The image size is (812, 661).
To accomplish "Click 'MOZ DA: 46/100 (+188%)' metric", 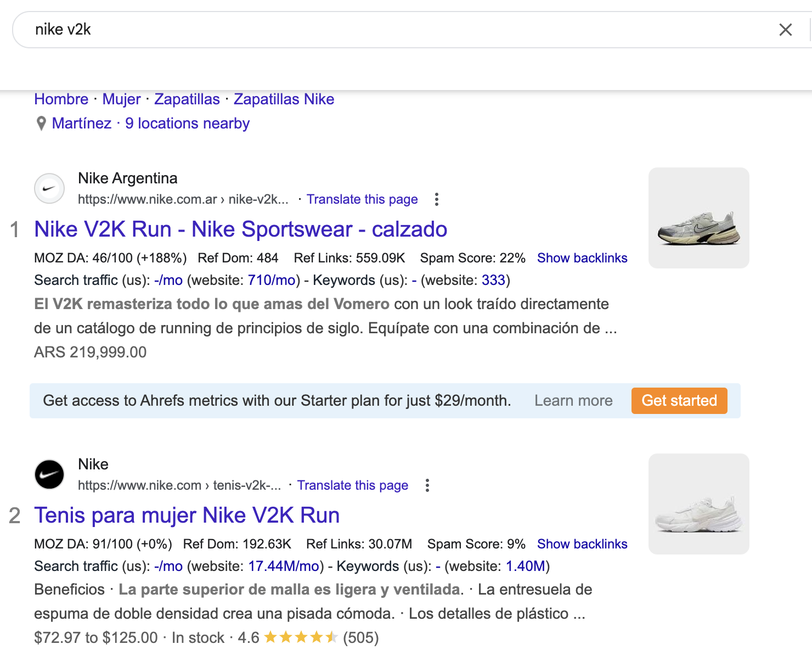I will tap(110, 258).
